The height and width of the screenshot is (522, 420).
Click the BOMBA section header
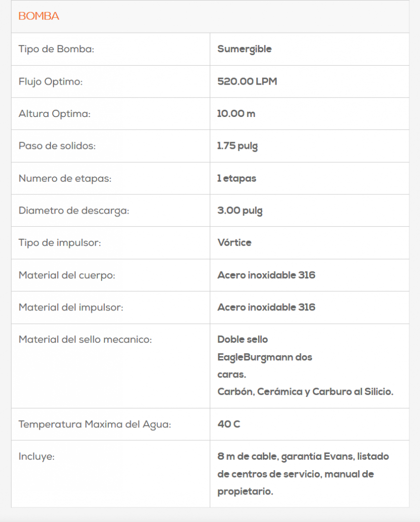coord(39,16)
